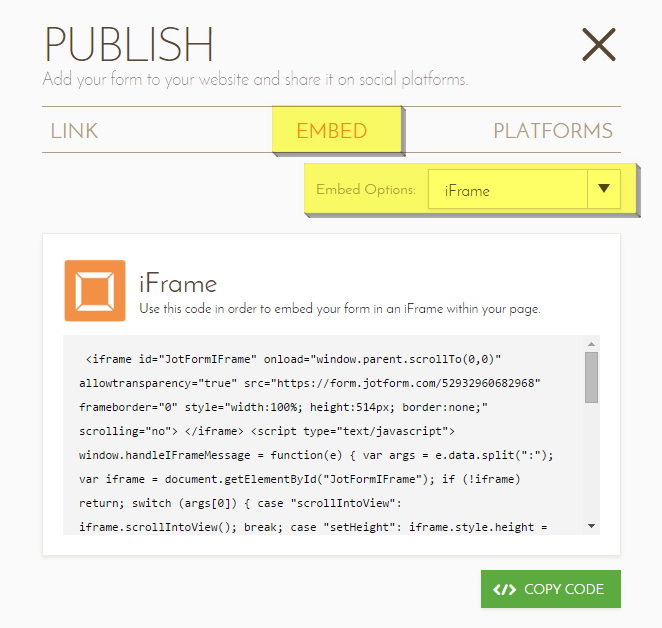Open the PLATFORMS tab
The height and width of the screenshot is (628, 662).
552,131
